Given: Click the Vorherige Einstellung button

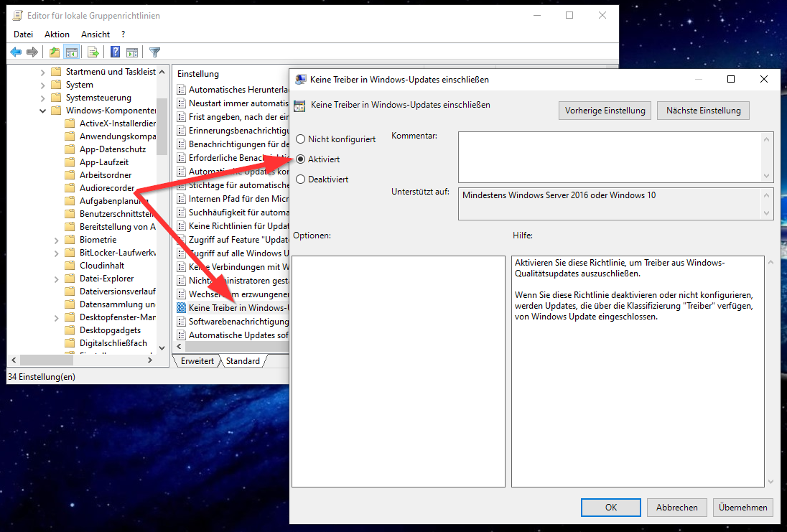Looking at the screenshot, I should tap(605, 111).
